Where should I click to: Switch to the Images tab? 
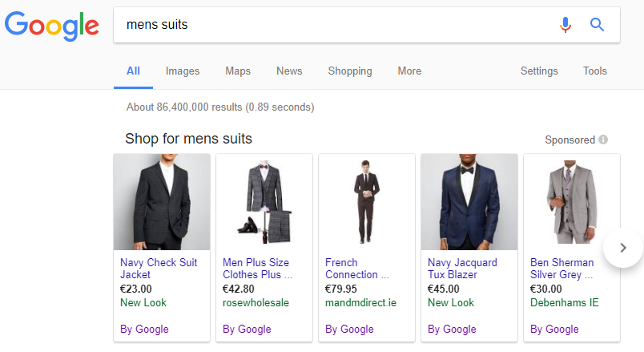coord(183,71)
